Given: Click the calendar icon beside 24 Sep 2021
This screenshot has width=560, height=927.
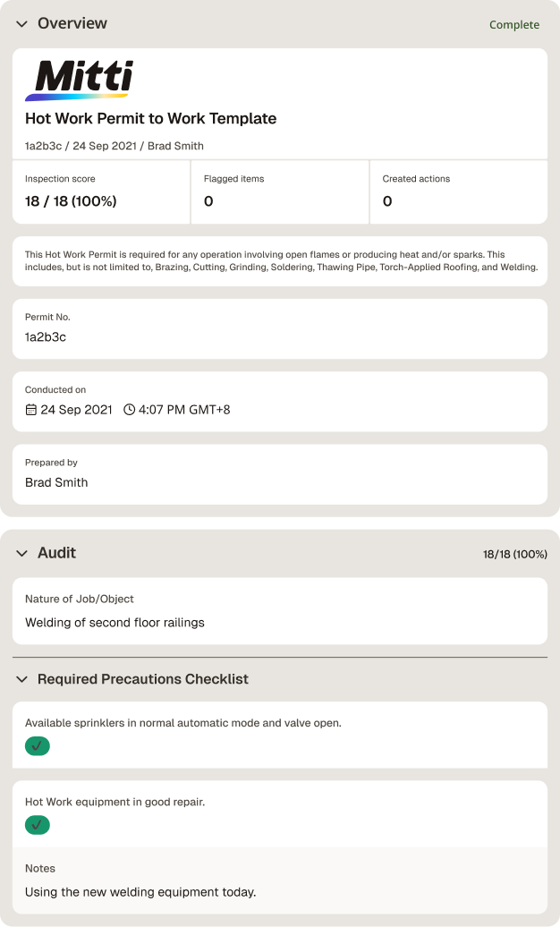Looking at the screenshot, I should (x=30, y=410).
